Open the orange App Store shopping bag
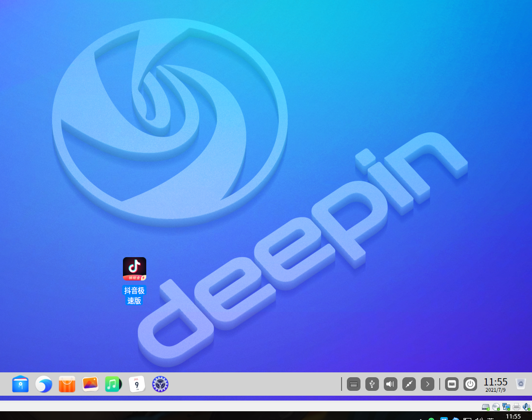This screenshot has height=420, width=532. (67, 384)
